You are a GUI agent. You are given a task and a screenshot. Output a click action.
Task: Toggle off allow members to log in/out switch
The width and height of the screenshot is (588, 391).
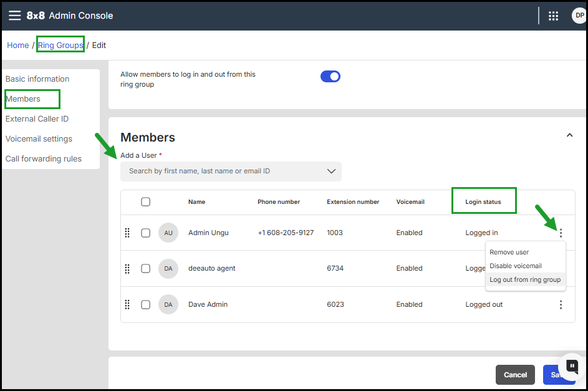point(330,77)
